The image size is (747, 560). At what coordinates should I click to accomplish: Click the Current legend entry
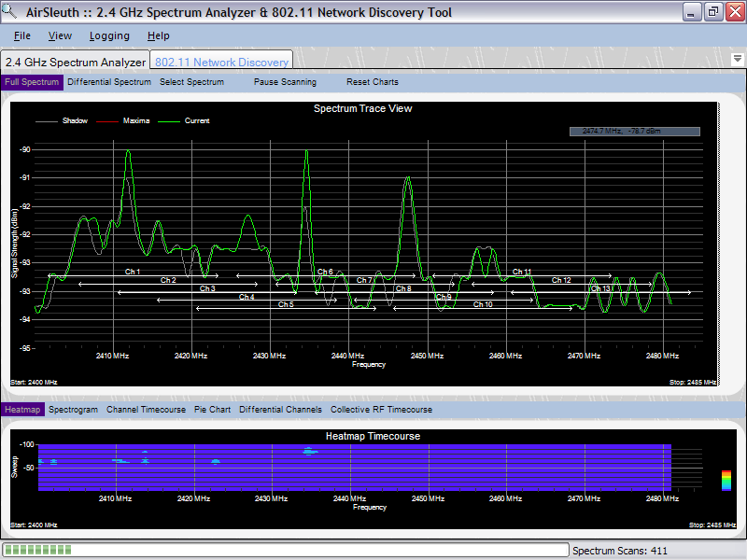[184, 121]
